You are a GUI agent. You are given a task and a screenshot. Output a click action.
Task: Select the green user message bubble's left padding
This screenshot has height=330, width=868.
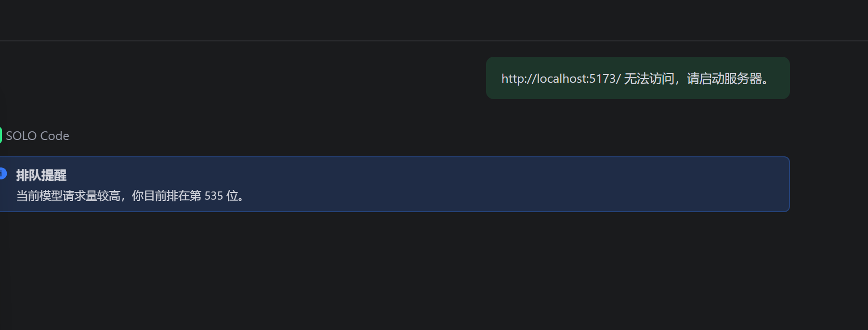click(493, 78)
